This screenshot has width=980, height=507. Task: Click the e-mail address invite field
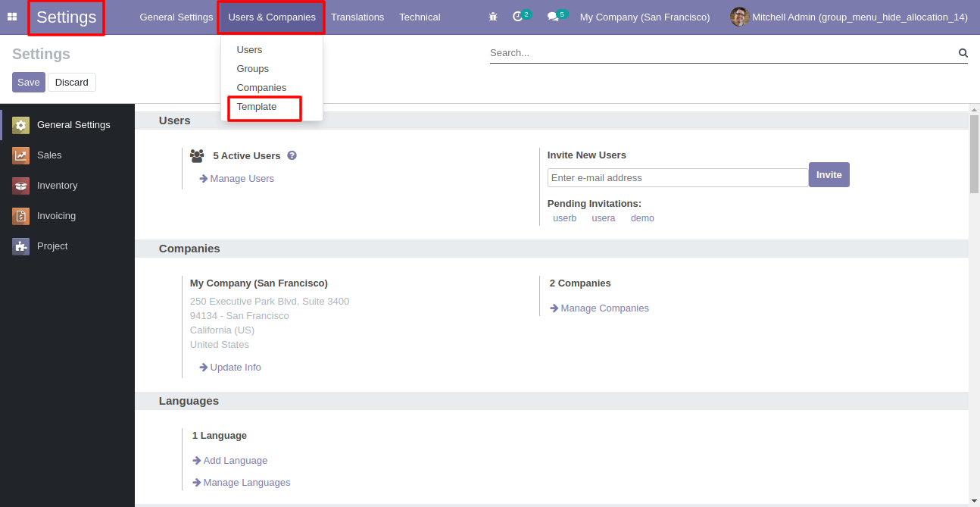point(678,178)
